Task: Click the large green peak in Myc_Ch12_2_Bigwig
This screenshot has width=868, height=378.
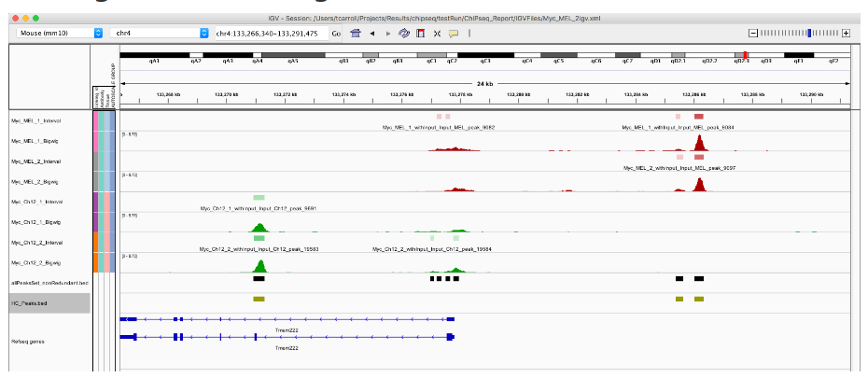Action: [x=259, y=267]
